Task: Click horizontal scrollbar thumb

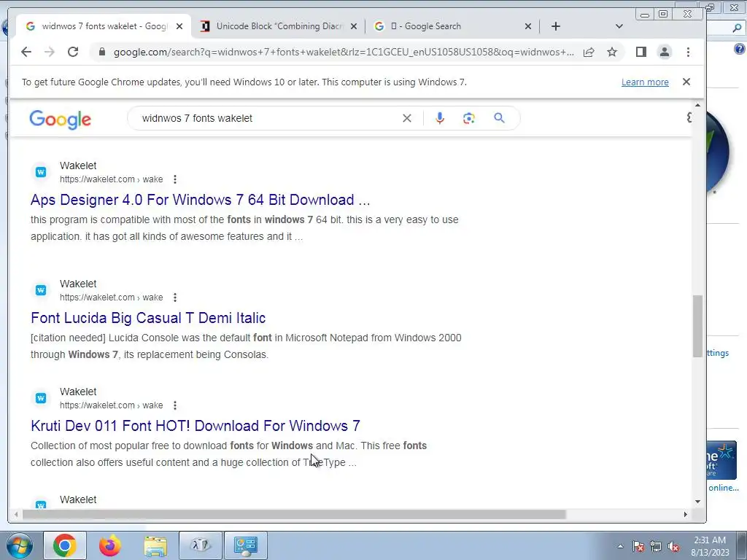Action: point(294,514)
